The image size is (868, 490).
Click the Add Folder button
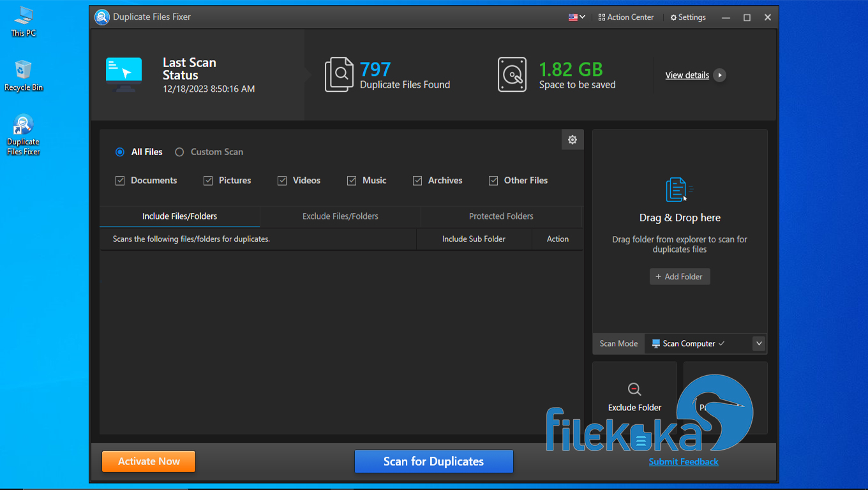[x=680, y=277]
